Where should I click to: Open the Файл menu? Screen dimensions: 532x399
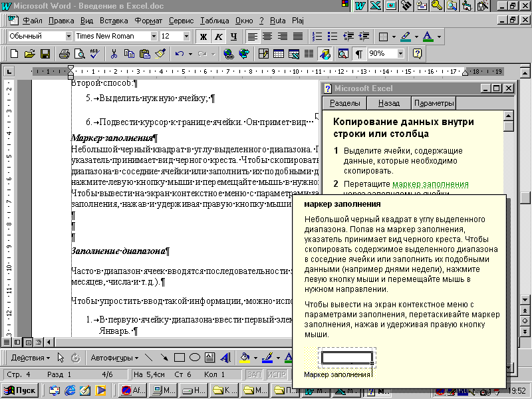pos(32,21)
